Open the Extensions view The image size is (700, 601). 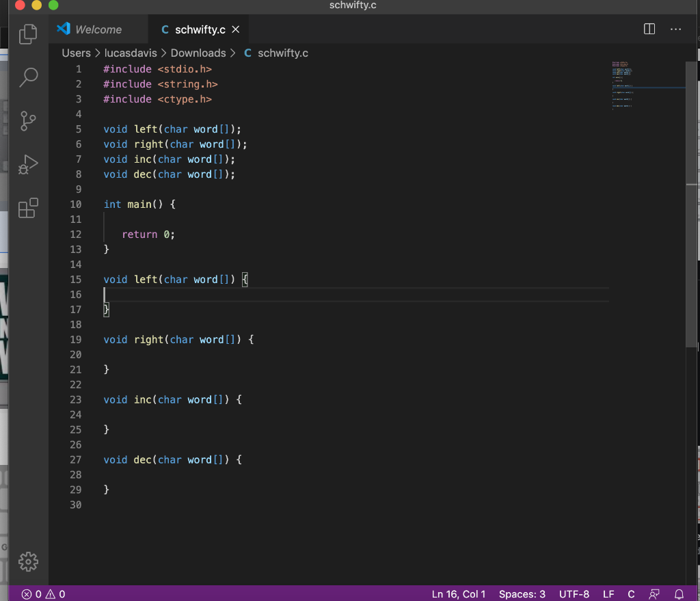click(28, 208)
